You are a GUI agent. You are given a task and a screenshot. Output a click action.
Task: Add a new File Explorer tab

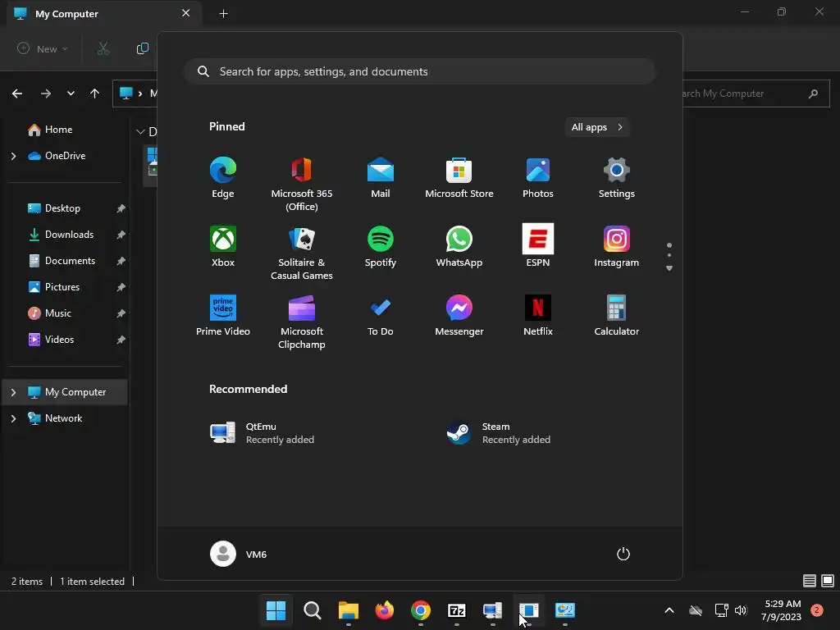point(224,14)
